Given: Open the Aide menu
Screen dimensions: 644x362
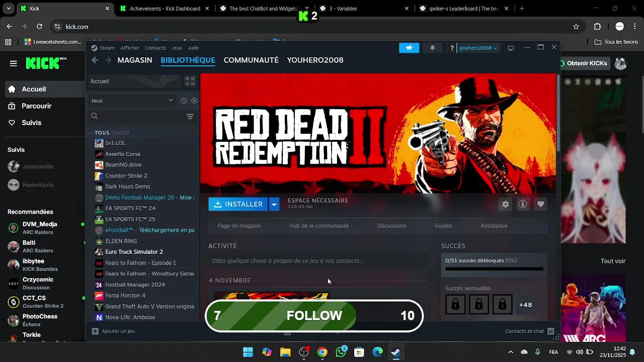Looking at the screenshot, I should point(193,48).
